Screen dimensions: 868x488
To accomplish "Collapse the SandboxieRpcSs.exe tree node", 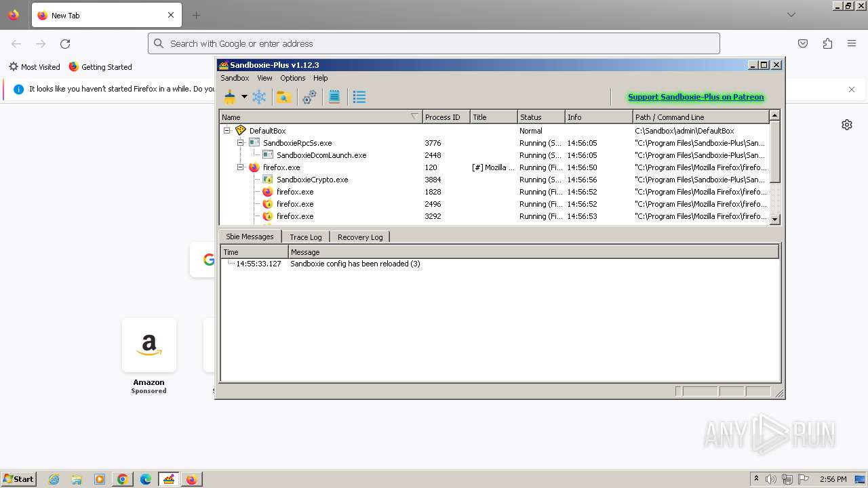I will coord(241,143).
